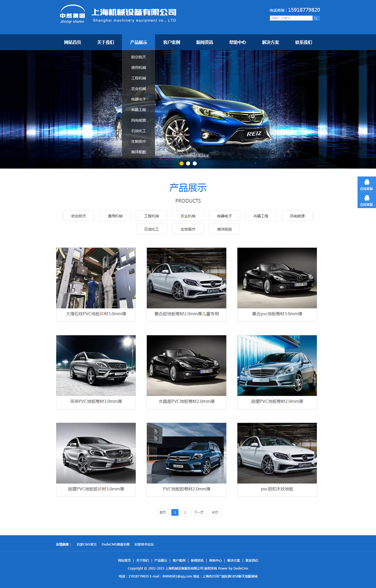376x588 pixels.
Task: Choose 航空航天 from the dropdown menu
Action: coord(138,57)
